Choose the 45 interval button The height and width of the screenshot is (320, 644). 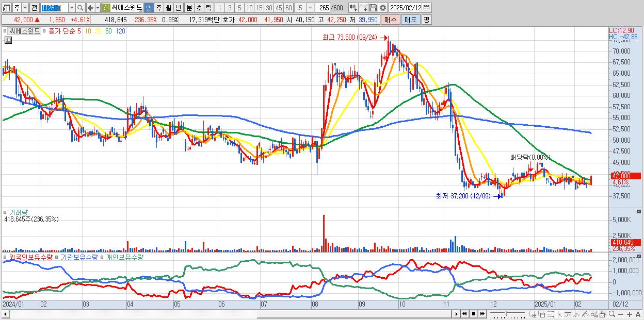[279, 8]
